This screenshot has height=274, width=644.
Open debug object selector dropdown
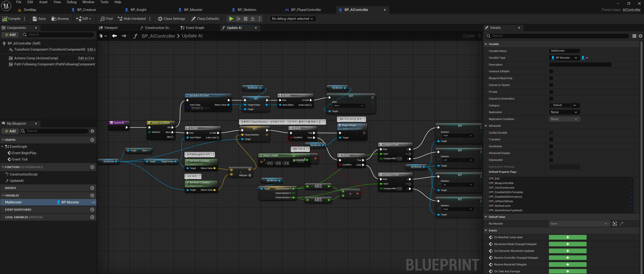[x=292, y=19]
